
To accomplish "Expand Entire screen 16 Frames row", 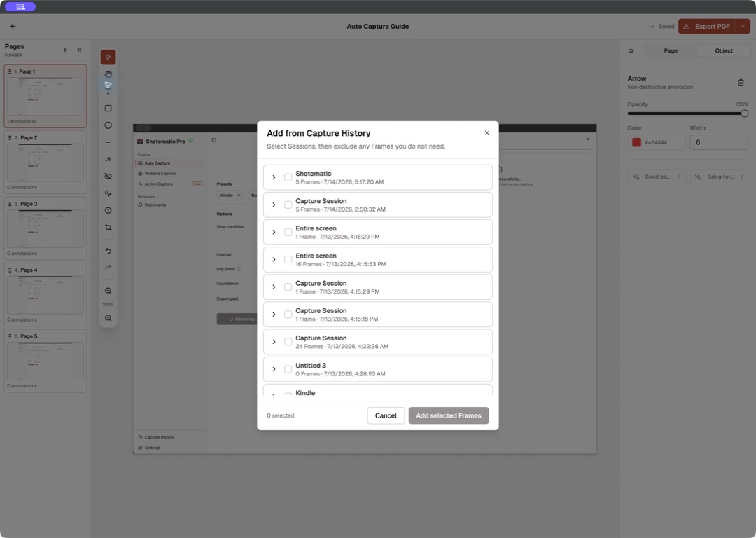I will [x=274, y=260].
